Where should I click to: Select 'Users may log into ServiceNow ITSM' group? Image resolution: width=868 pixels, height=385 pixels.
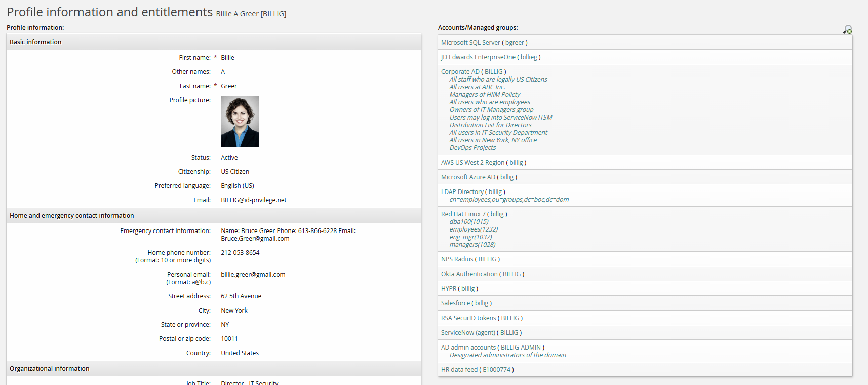click(x=501, y=118)
